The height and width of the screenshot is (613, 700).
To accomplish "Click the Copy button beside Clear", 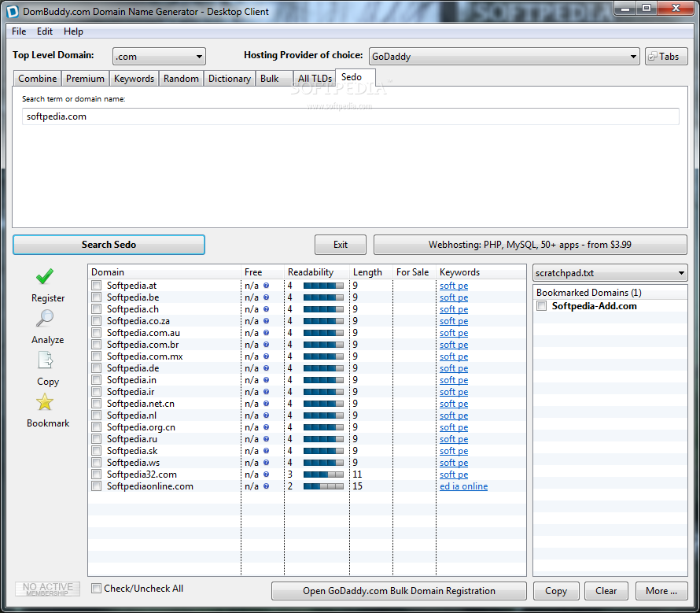I will click(x=556, y=591).
